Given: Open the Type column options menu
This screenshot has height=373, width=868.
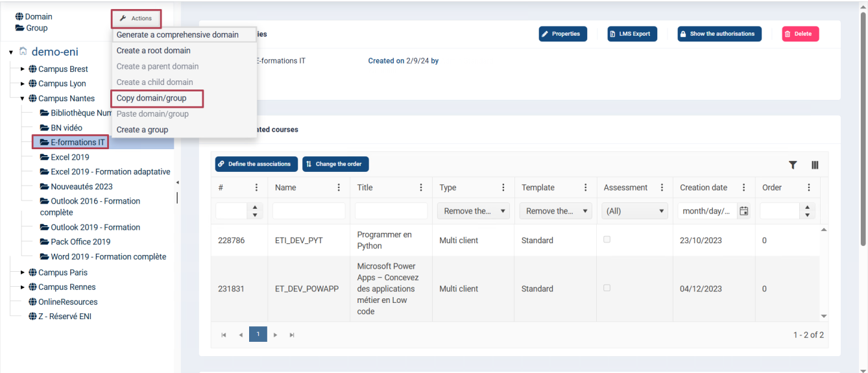Looking at the screenshot, I should pyautogui.click(x=503, y=187).
